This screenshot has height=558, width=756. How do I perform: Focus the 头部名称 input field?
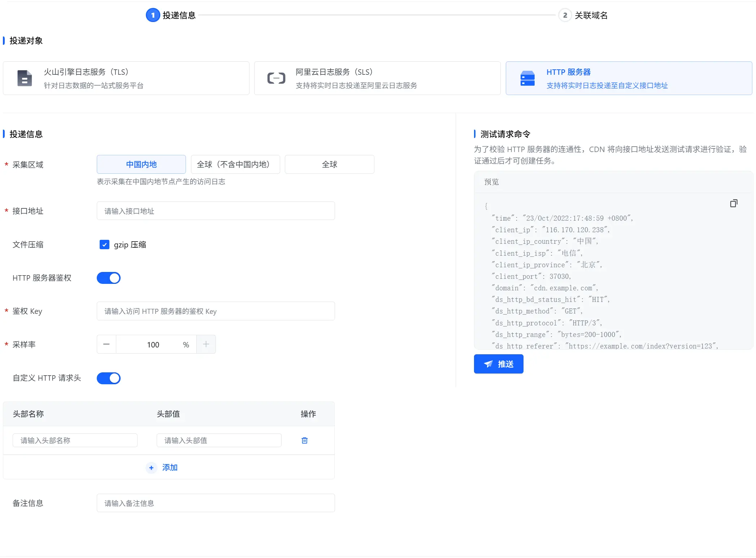pyautogui.click(x=75, y=440)
